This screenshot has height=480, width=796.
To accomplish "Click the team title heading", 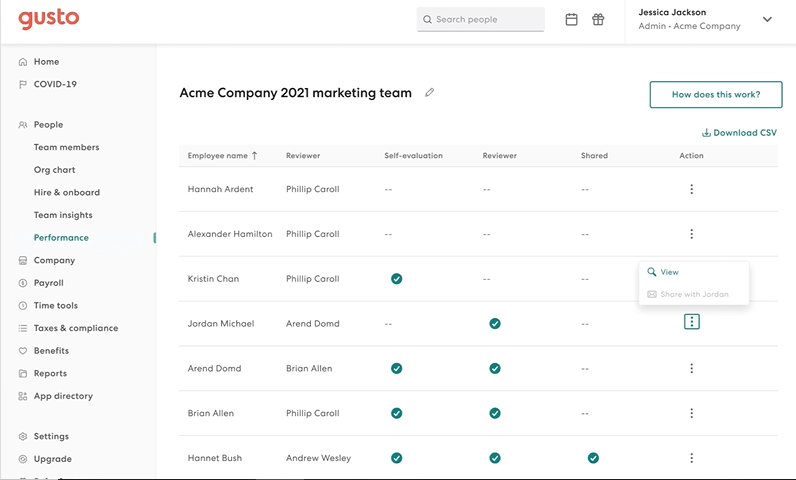I will (295, 93).
